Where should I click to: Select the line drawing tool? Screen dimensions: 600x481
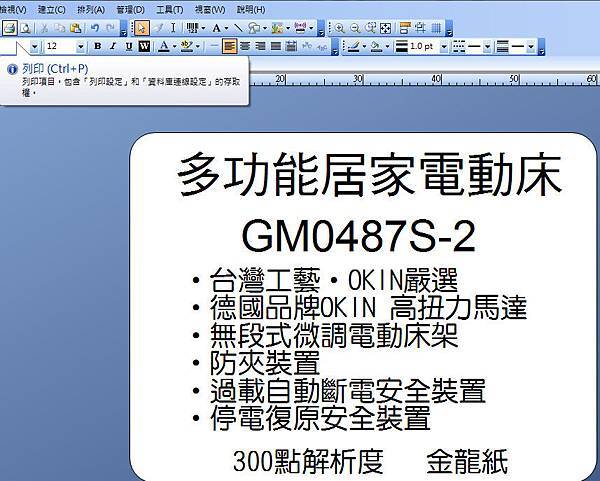238,28
